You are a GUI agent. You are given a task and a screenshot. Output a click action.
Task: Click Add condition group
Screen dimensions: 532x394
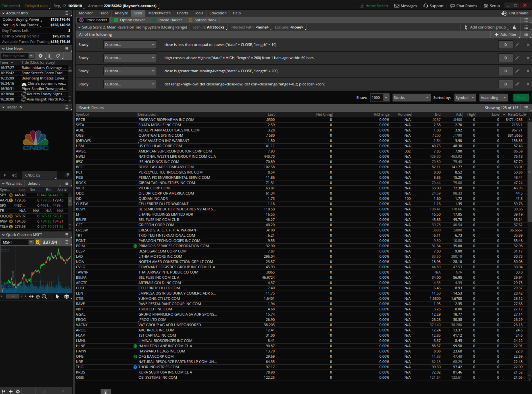tap(485, 27)
